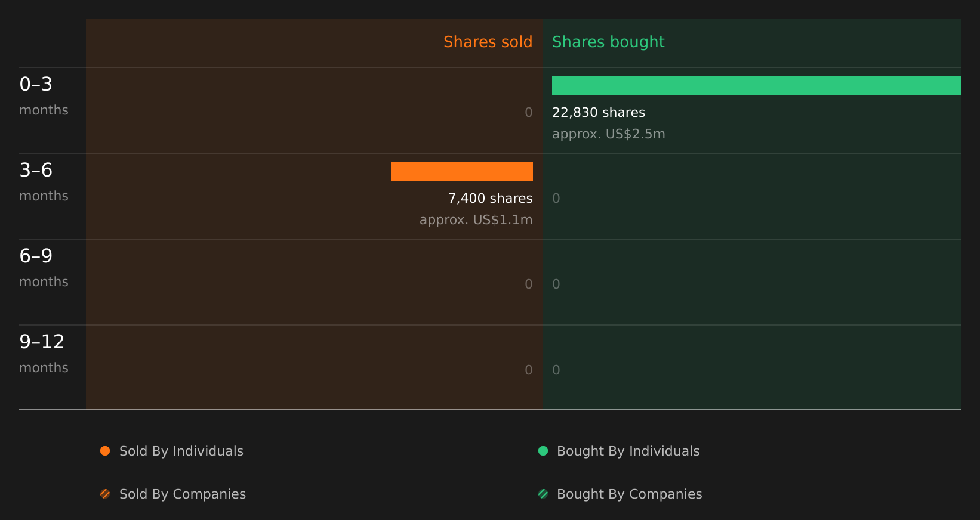Click the orange Sold By Individuals legend dot
The image size is (980, 520).
[x=105, y=451]
